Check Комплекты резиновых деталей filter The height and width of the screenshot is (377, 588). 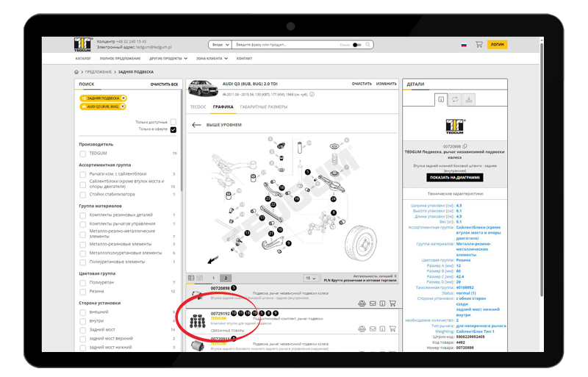tap(83, 215)
